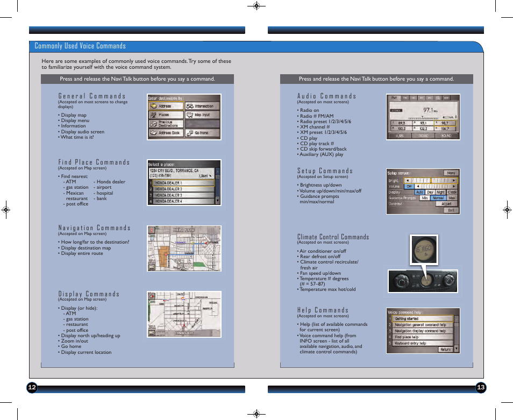Toggle Volume Off on Setup screen
The image size is (513, 420).
[x=409, y=187]
